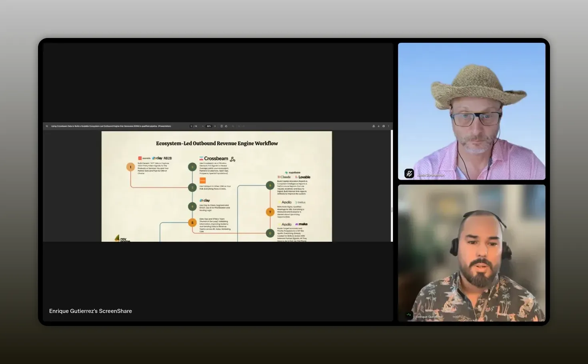Viewport: 588px width, 364px height.
Task: Click the make logo on the slide
Action: pyautogui.click(x=302, y=224)
